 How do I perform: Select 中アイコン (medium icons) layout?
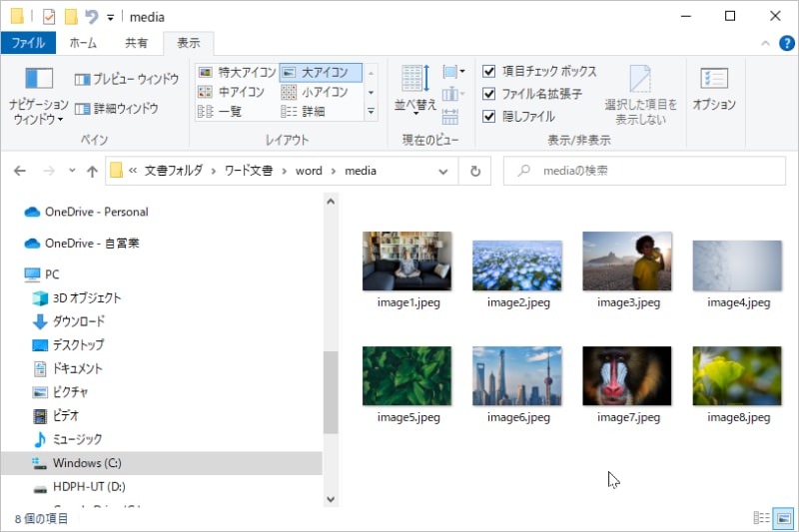(231, 92)
